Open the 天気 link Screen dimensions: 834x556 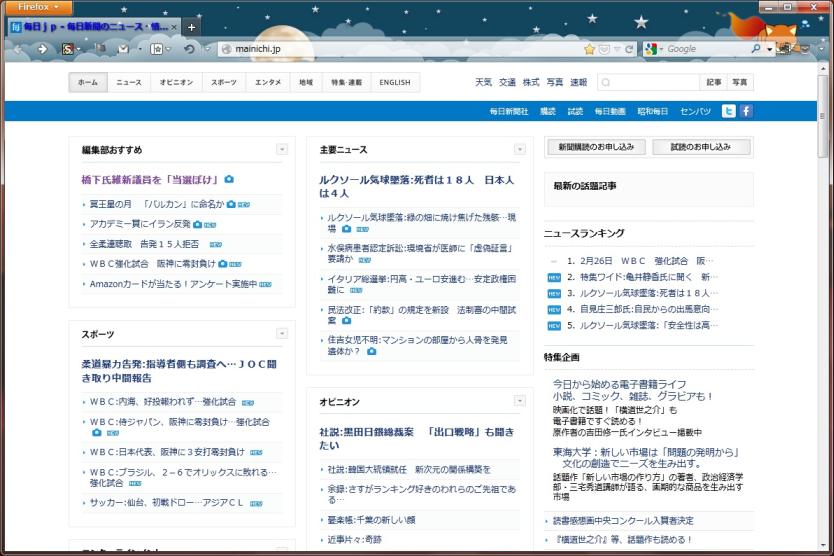point(483,82)
